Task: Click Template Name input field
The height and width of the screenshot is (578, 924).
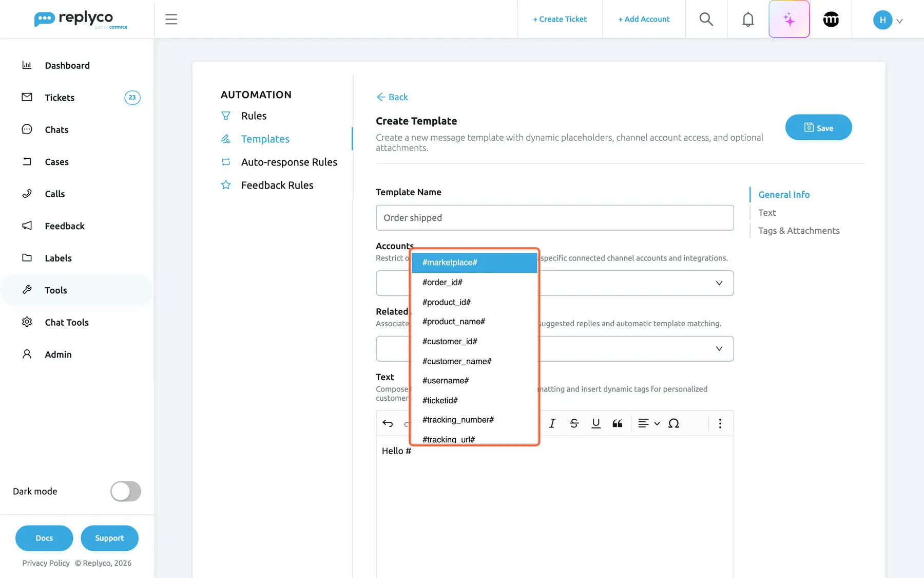Action: pos(554,218)
